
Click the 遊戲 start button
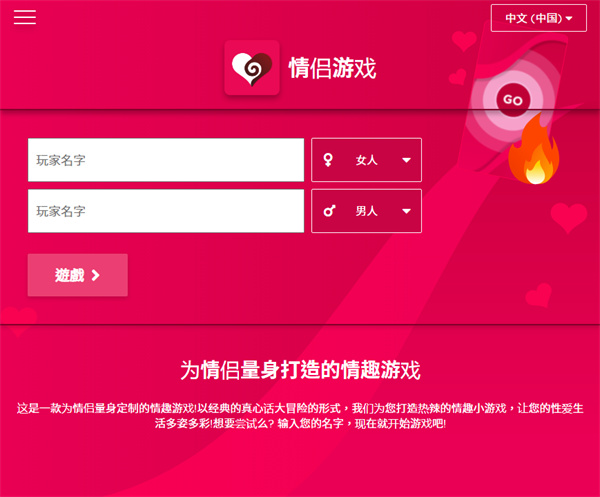78,275
